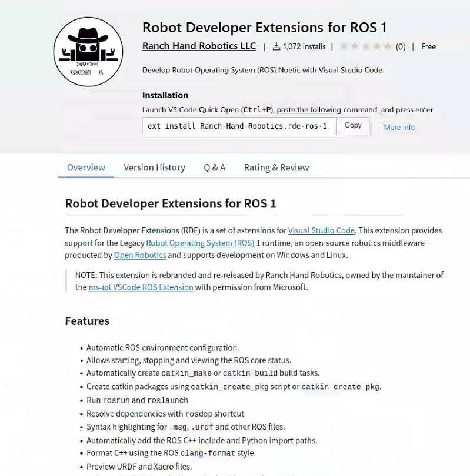Open the Q & A tab
470x476 pixels.
[x=215, y=167]
